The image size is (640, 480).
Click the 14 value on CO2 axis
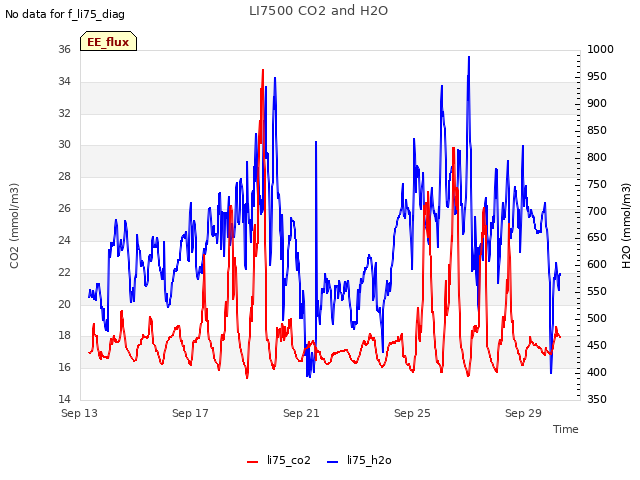click(64, 399)
